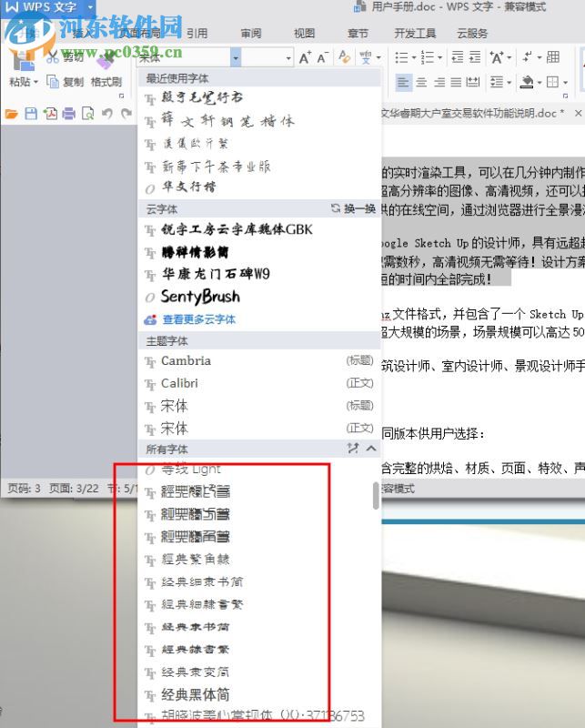Open the 审阅 (Review) tab
This screenshot has height=728, width=585.
coord(251,34)
